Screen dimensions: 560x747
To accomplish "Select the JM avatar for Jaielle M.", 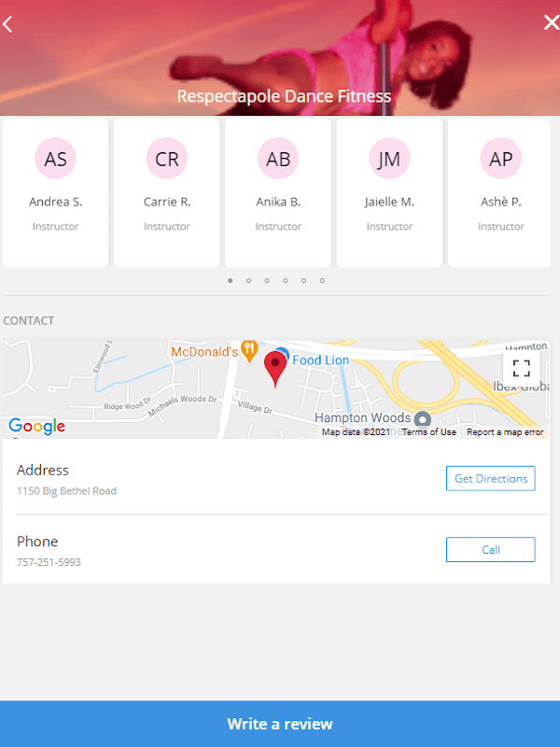I will coord(389,159).
